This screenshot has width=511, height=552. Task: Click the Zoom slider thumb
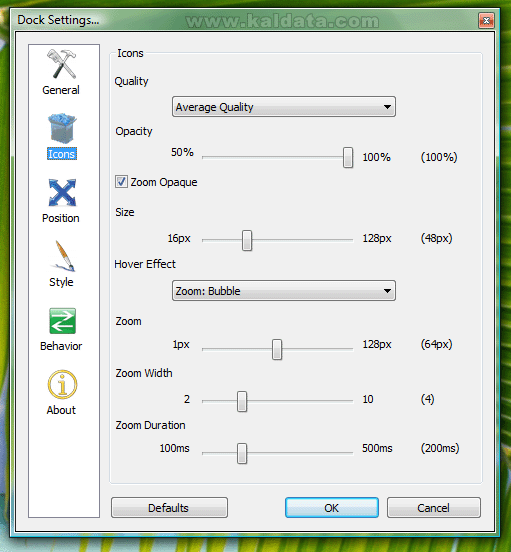tap(277, 349)
